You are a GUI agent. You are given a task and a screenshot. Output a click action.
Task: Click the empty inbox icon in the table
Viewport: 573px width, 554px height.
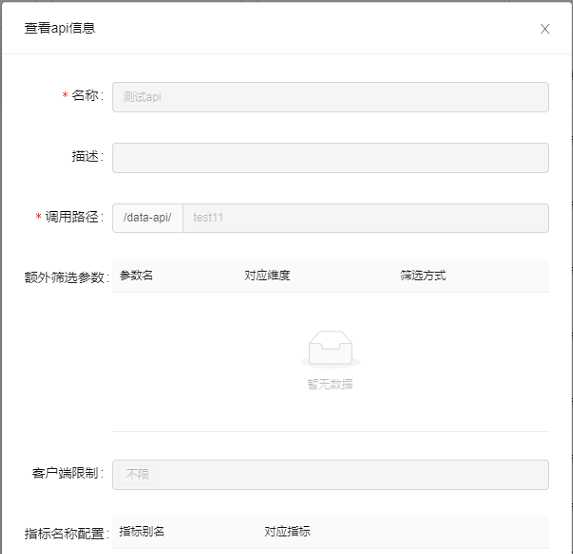coord(330,348)
